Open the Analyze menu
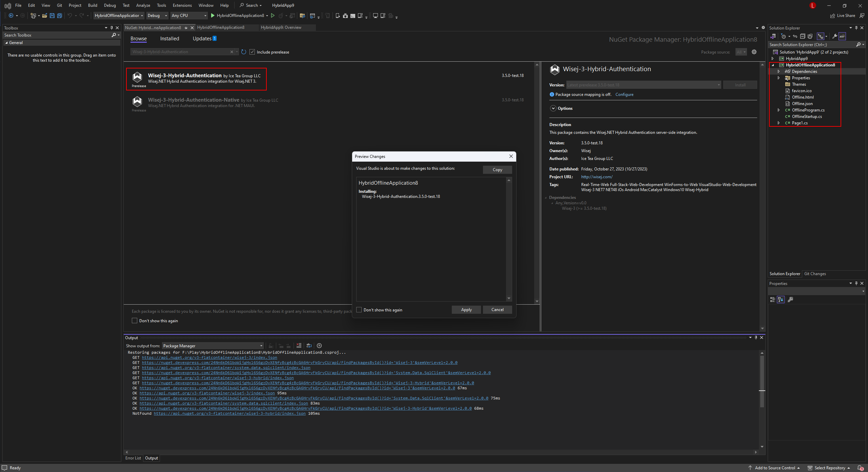The image size is (868, 472). pyautogui.click(x=143, y=5)
